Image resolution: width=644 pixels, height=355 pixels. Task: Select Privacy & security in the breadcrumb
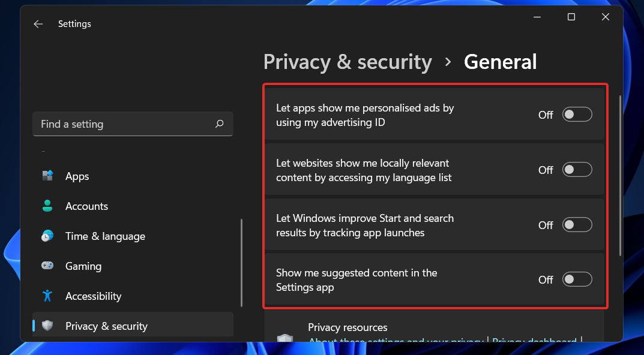tap(348, 62)
